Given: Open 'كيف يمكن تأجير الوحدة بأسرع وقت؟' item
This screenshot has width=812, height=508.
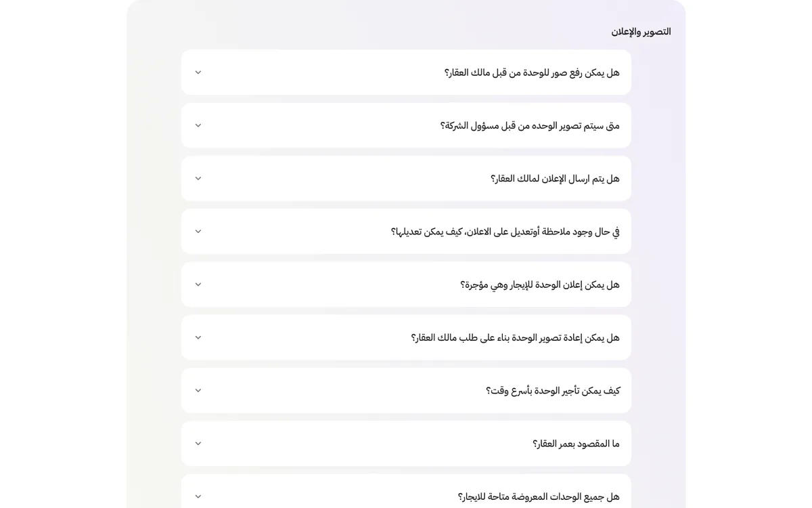Looking at the screenshot, I should tap(406, 390).
